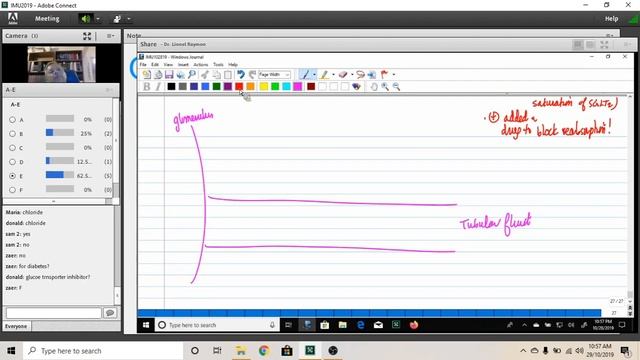640x360 pixels.
Task: Select the hand Pan tool
Action: [x=373, y=86]
